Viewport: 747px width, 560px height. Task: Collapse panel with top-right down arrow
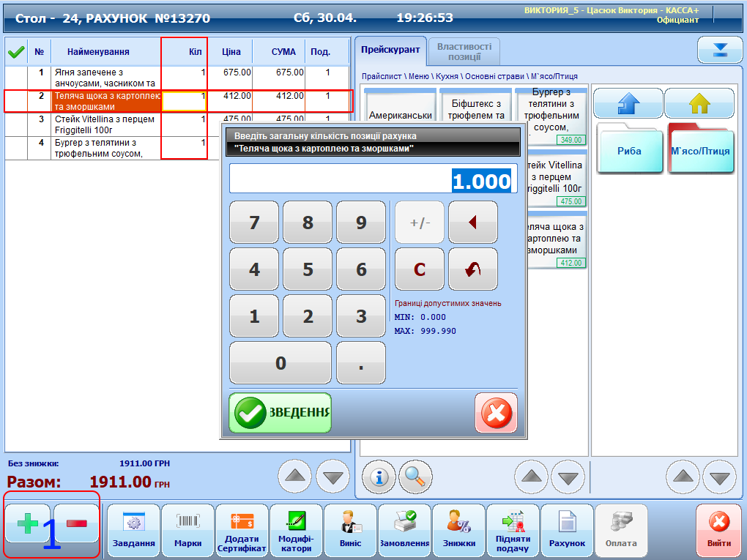pos(720,50)
